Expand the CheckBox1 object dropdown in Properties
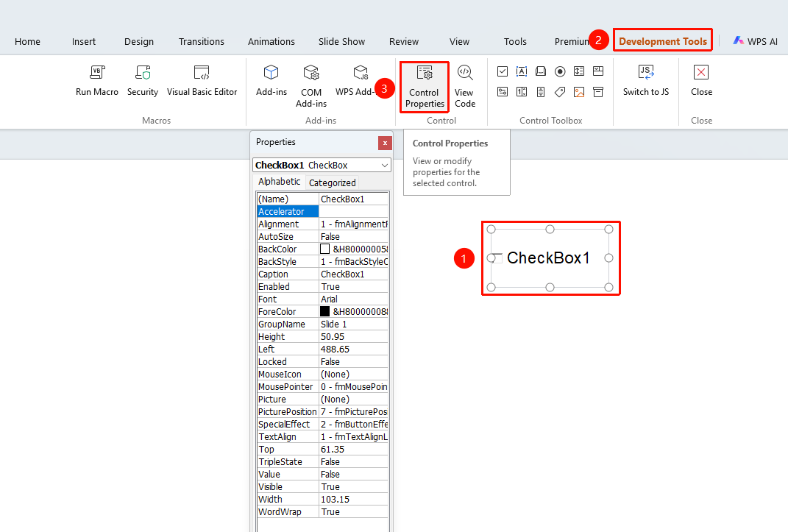The width and height of the screenshot is (788, 532). pos(385,166)
